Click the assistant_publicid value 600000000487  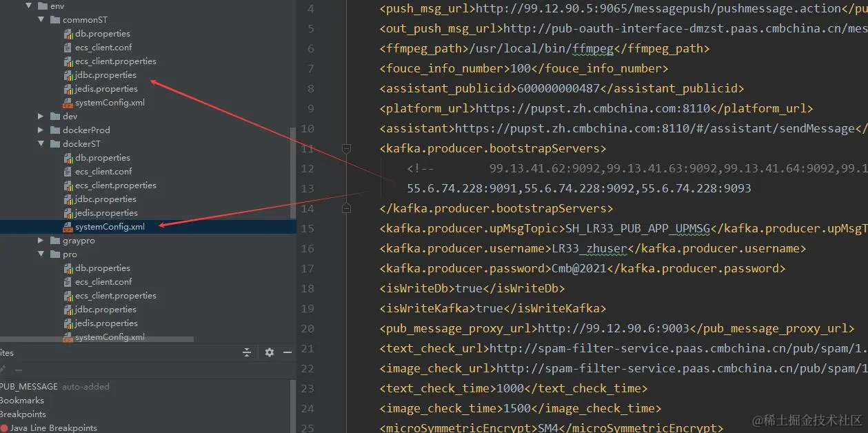tap(558, 88)
